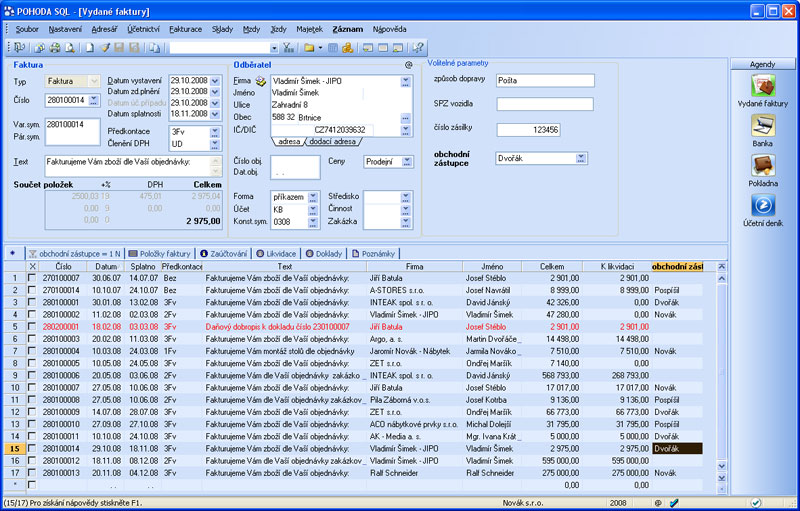
Task: Click the způsob dopravy field with Pošta
Action: point(545,80)
